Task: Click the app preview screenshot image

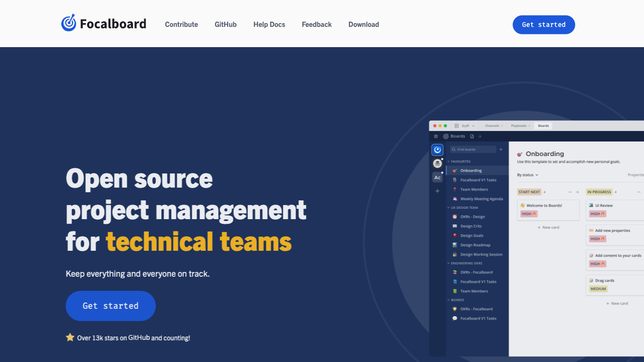Action: coord(537,239)
